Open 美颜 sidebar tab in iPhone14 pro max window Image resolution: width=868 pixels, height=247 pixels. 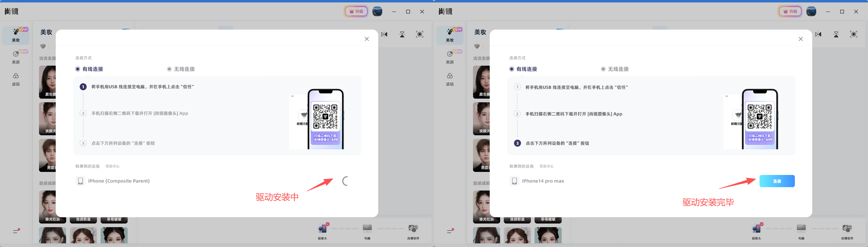[x=450, y=57]
